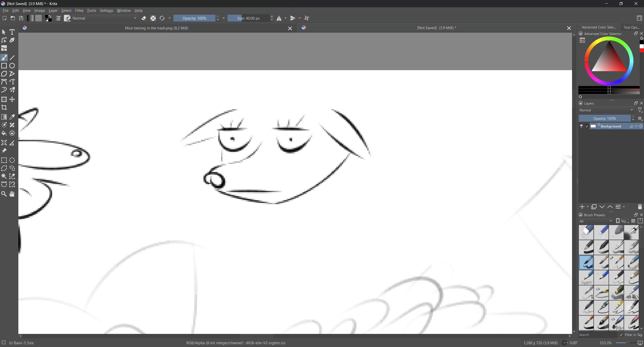644x347 pixels.
Task: Select the Text tool
Action: tap(12, 32)
